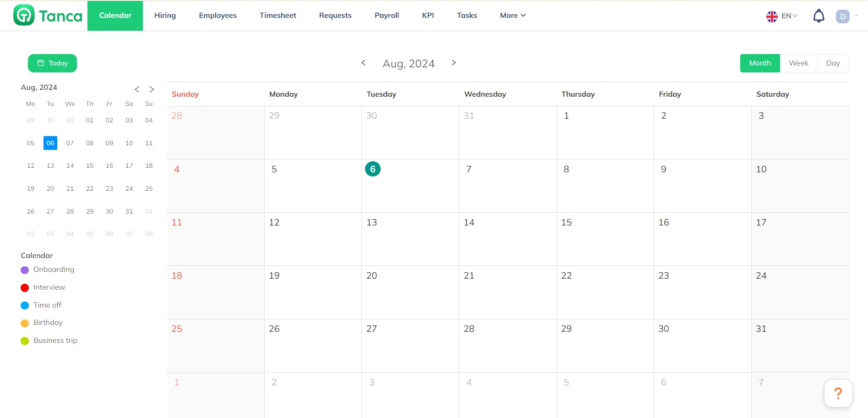Expand the More navigation menu
Image resolution: width=868 pixels, height=418 pixels.
(513, 16)
